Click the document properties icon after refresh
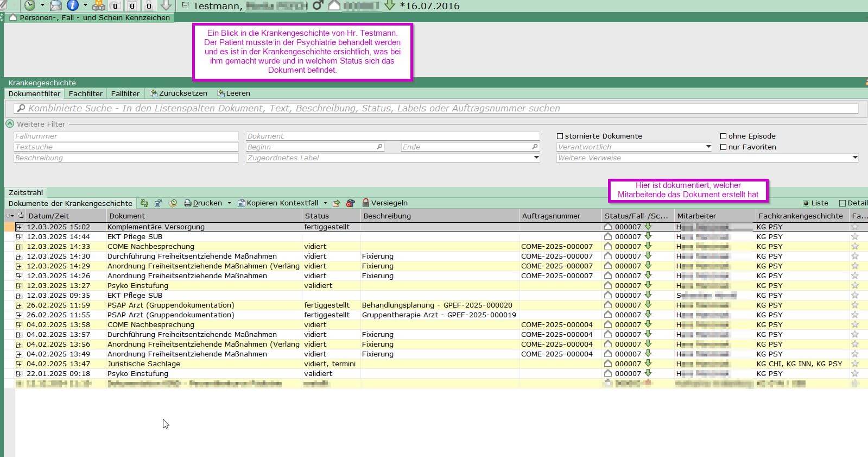 pos(158,203)
